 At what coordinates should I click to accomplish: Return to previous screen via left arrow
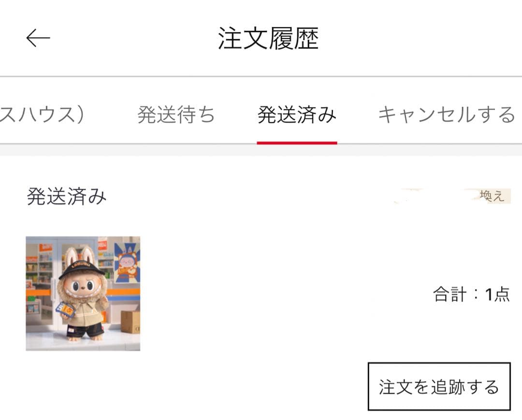(38, 38)
